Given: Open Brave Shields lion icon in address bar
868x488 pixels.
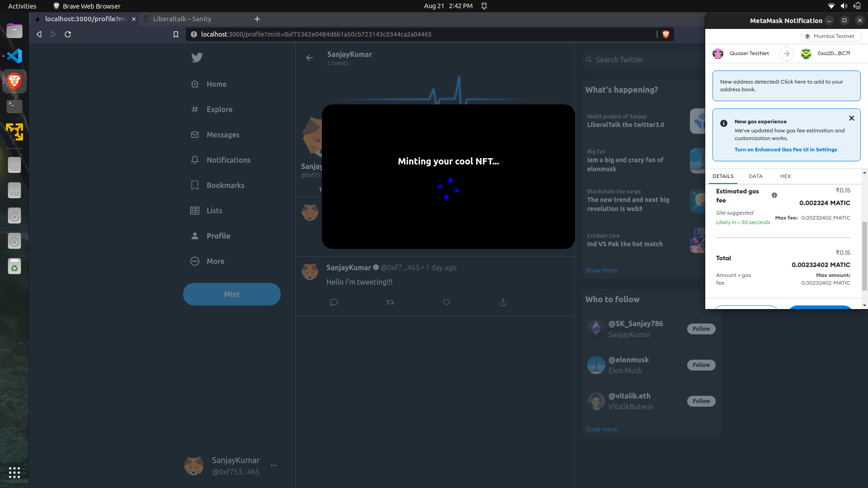Looking at the screenshot, I should (x=665, y=34).
